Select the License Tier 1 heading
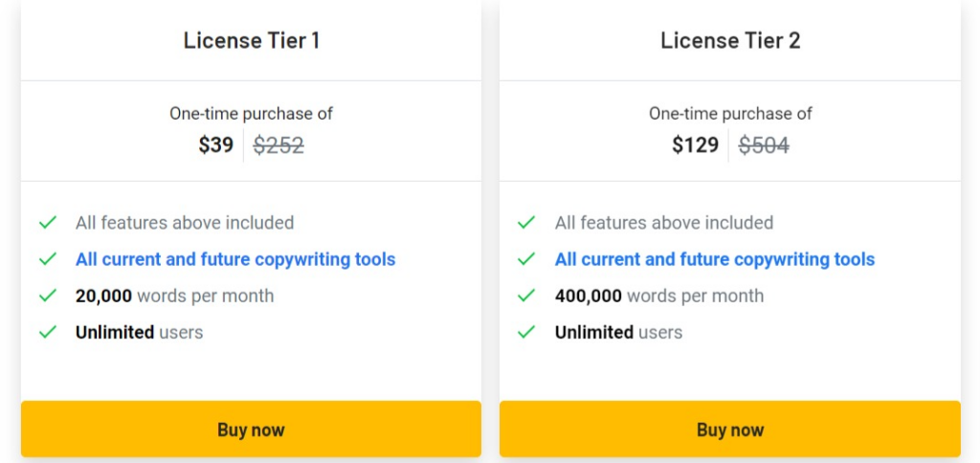980x463 pixels. coord(252,40)
